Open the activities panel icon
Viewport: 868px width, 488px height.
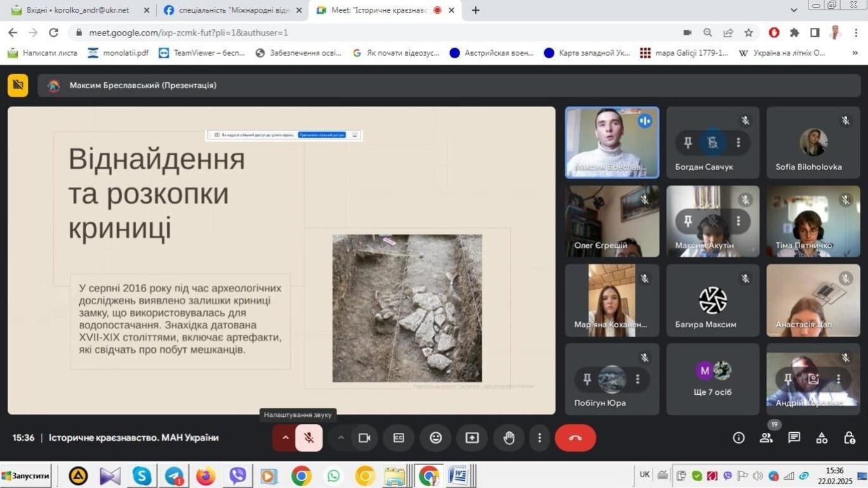click(x=822, y=438)
